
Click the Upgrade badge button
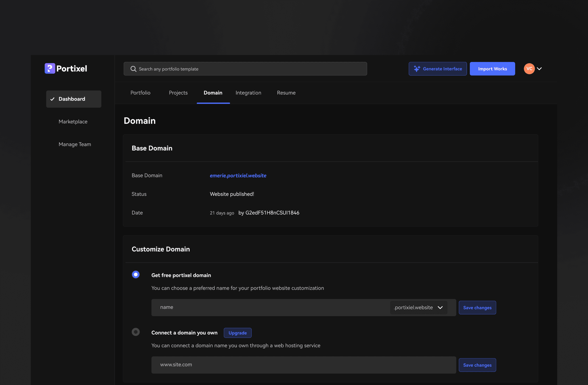tap(237, 333)
